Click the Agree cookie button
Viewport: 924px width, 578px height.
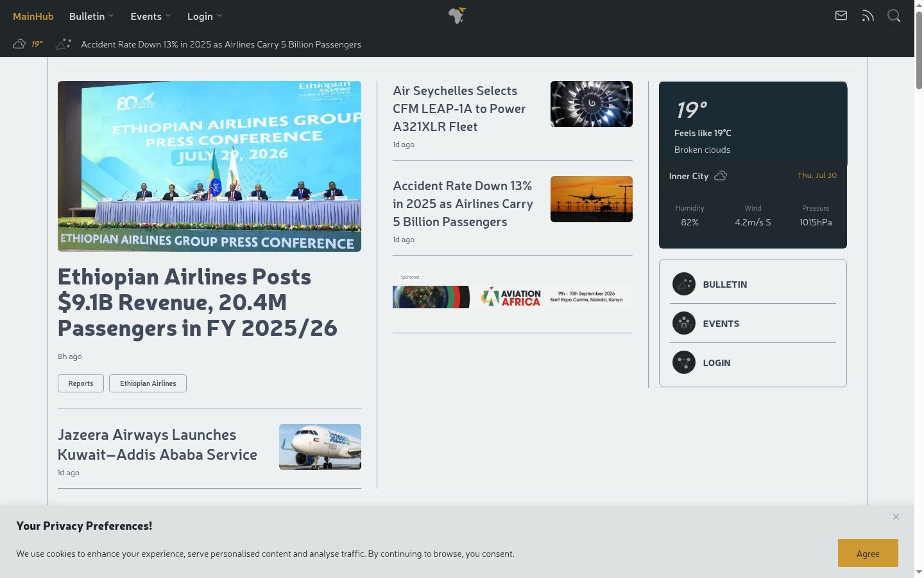pyautogui.click(x=868, y=553)
